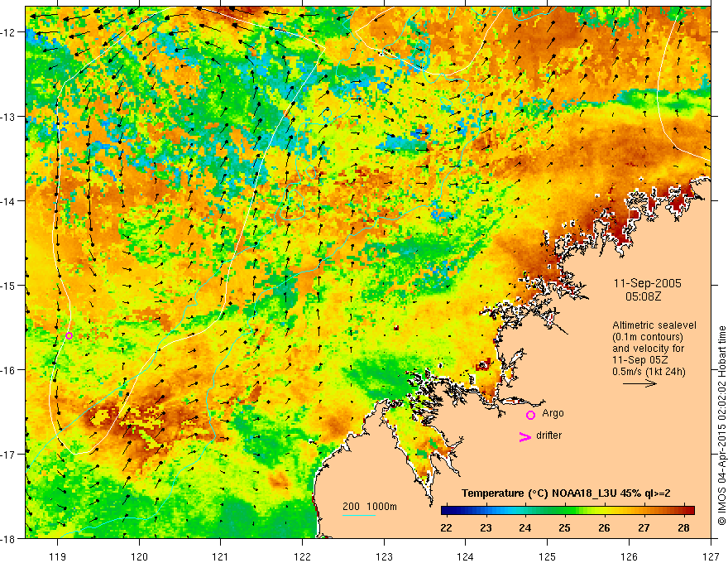Click the latitude label "-18"

coord(8,538)
